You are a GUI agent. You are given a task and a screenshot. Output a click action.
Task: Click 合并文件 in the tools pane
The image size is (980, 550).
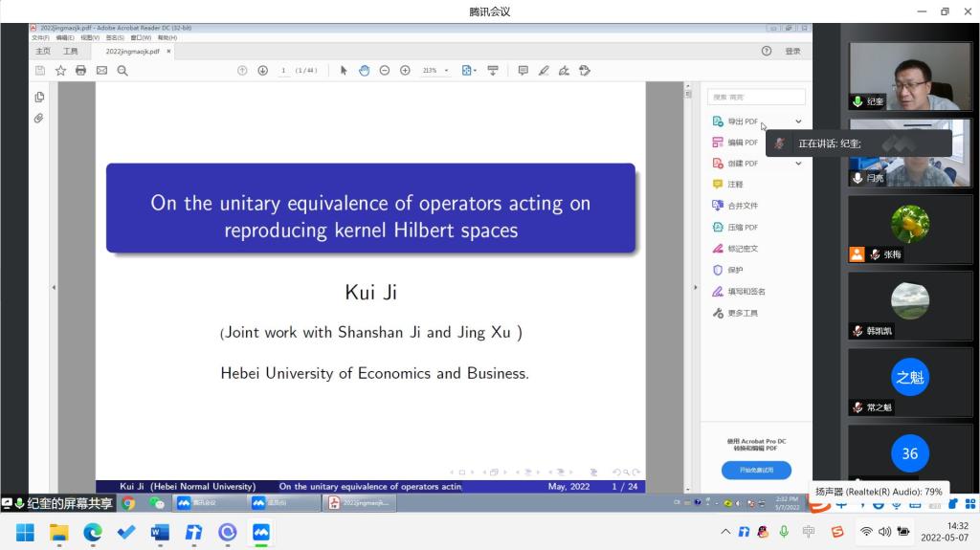742,206
